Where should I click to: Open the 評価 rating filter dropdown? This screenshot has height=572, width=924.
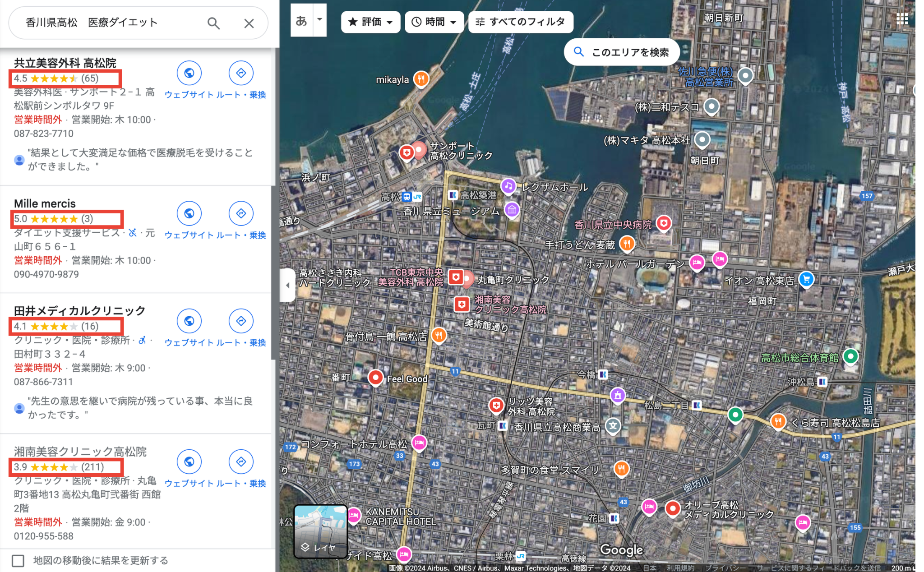[x=370, y=22]
